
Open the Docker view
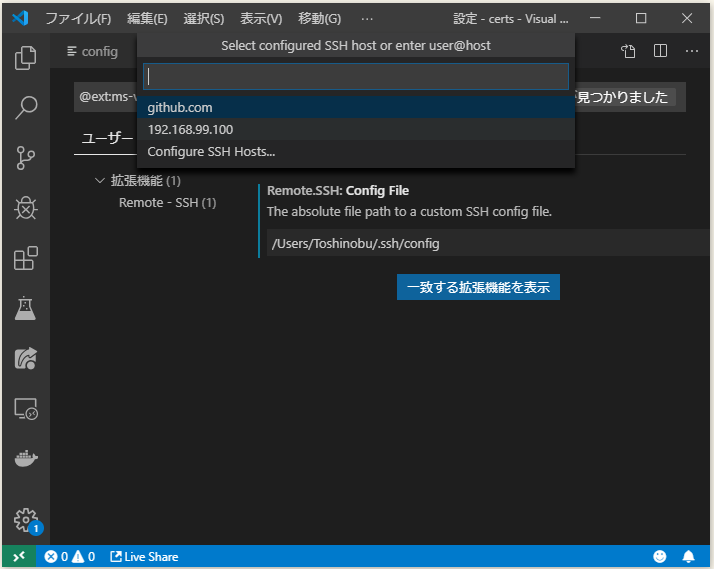tap(26, 458)
